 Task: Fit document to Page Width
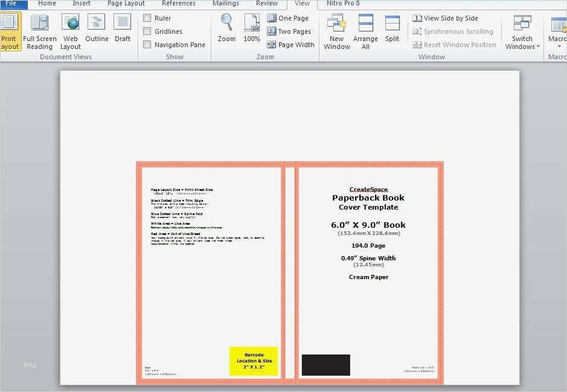[x=290, y=45]
